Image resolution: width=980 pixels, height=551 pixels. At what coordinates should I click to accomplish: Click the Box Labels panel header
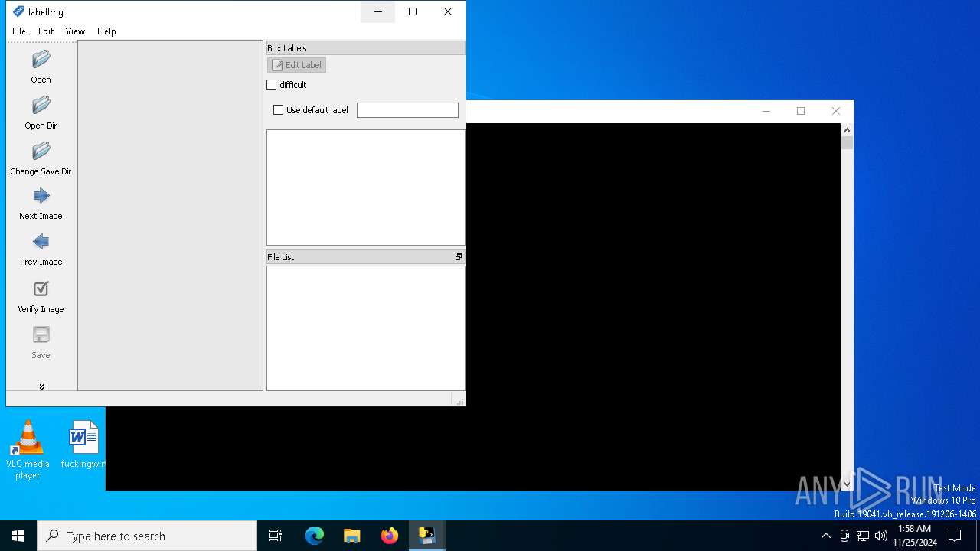pyautogui.click(x=365, y=47)
